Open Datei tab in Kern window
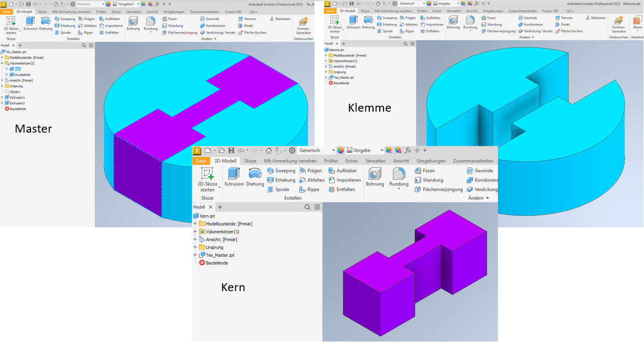The height and width of the screenshot is (342, 644). (x=201, y=161)
